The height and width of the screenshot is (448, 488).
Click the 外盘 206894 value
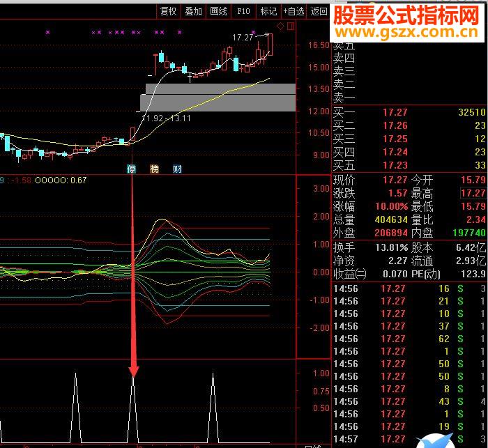(391, 233)
